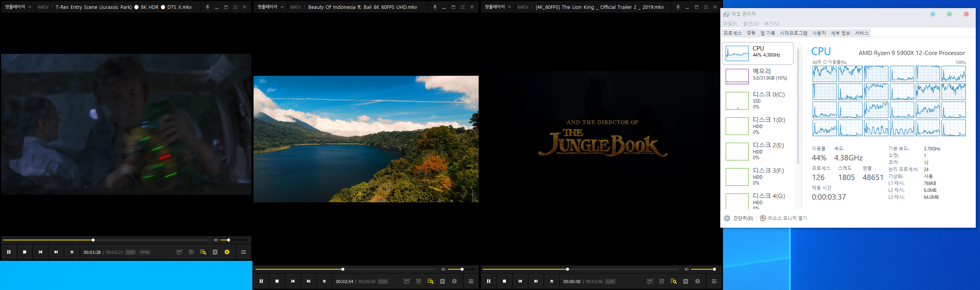Stop playback in Beauty Of Indonesia player

pos(277,282)
